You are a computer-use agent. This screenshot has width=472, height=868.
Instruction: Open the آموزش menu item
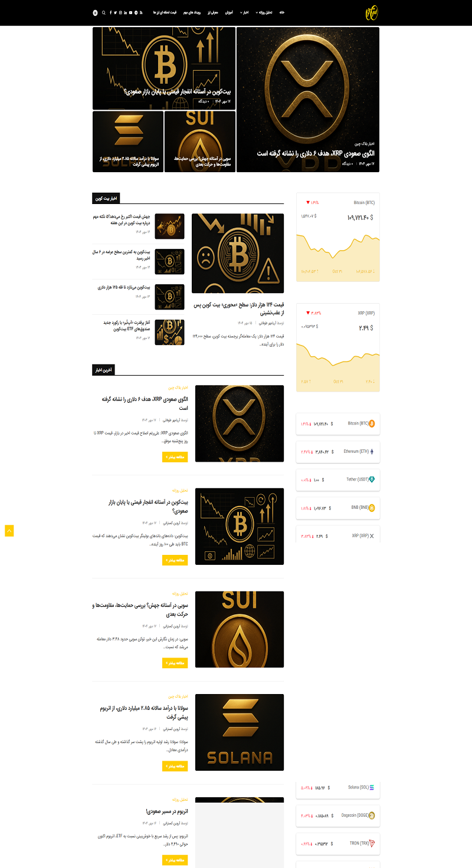pyautogui.click(x=230, y=12)
